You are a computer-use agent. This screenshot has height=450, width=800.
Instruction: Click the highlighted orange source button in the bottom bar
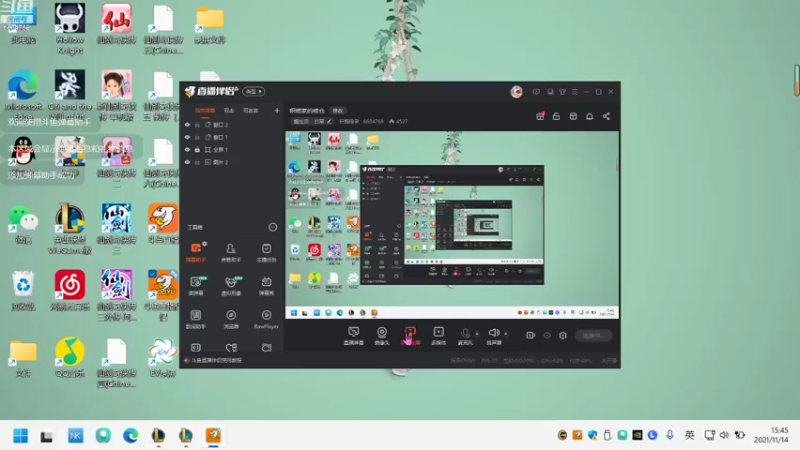click(410, 336)
